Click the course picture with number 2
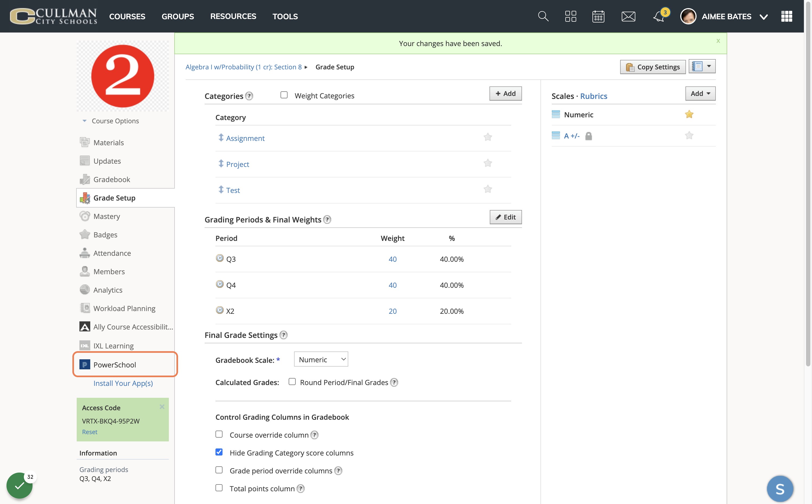This screenshot has width=812, height=504. [123, 76]
